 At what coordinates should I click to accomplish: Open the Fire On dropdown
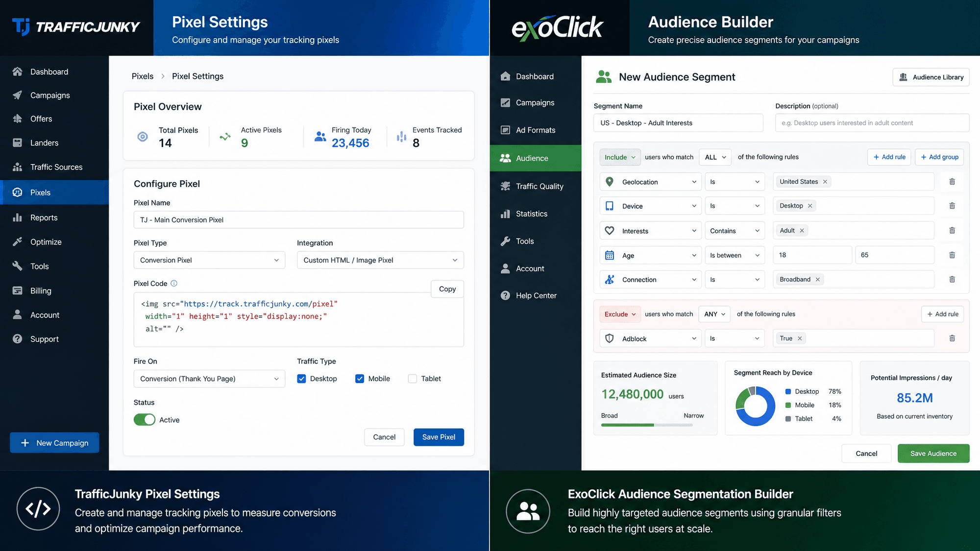(209, 379)
